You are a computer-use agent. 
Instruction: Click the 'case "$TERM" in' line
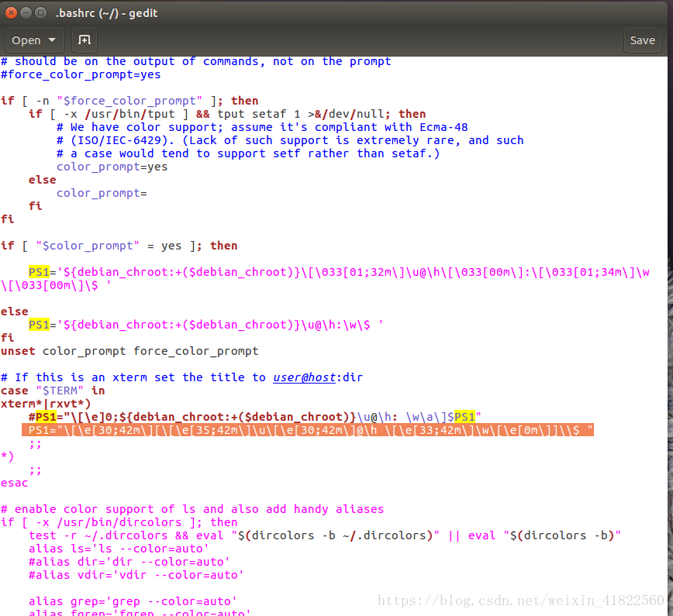click(53, 391)
